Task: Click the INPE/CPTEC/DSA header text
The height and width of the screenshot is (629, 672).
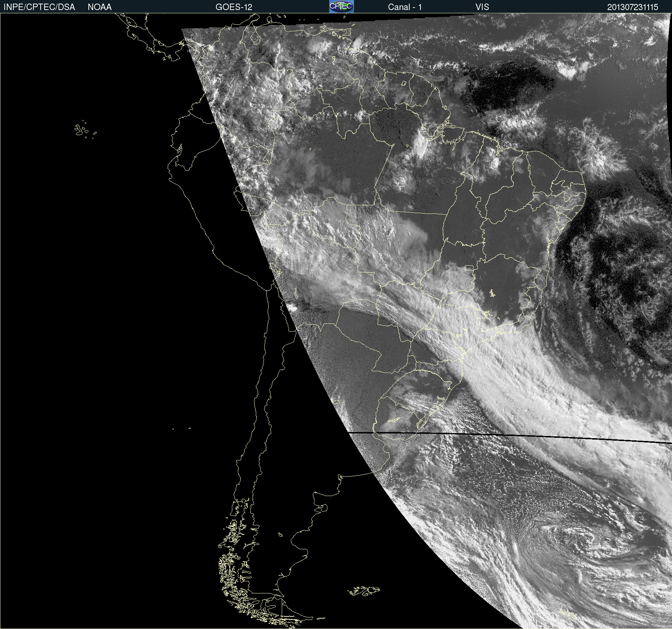Action: click(x=39, y=7)
